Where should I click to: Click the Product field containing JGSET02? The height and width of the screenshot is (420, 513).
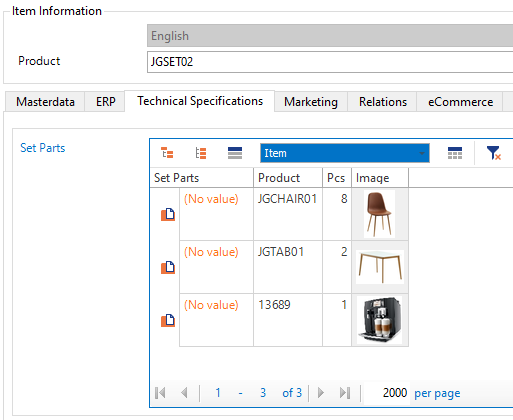(330, 62)
